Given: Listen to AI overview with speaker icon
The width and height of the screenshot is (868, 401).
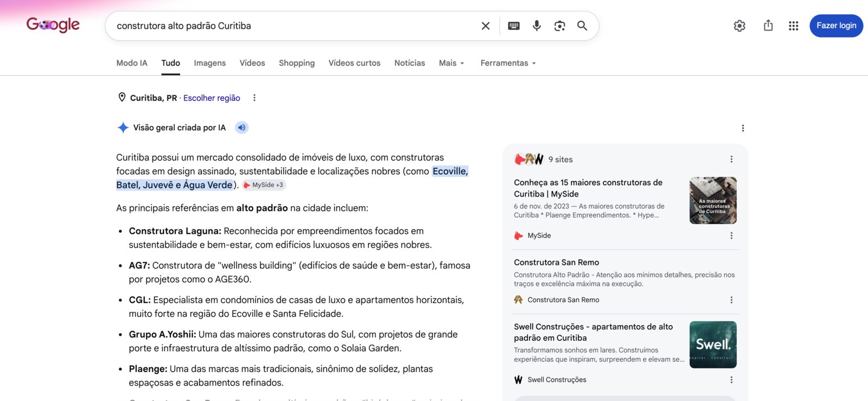Looking at the screenshot, I should [241, 128].
